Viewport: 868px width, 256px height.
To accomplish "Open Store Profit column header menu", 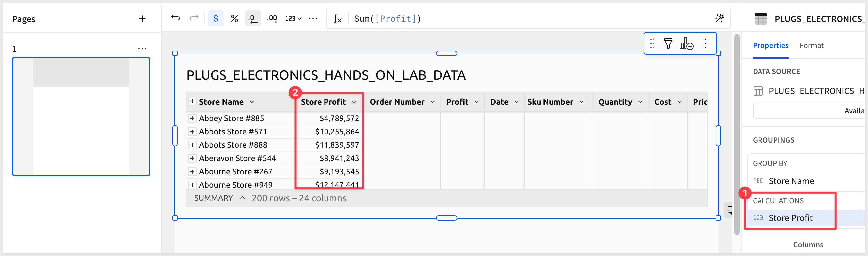I will pos(354,102).
